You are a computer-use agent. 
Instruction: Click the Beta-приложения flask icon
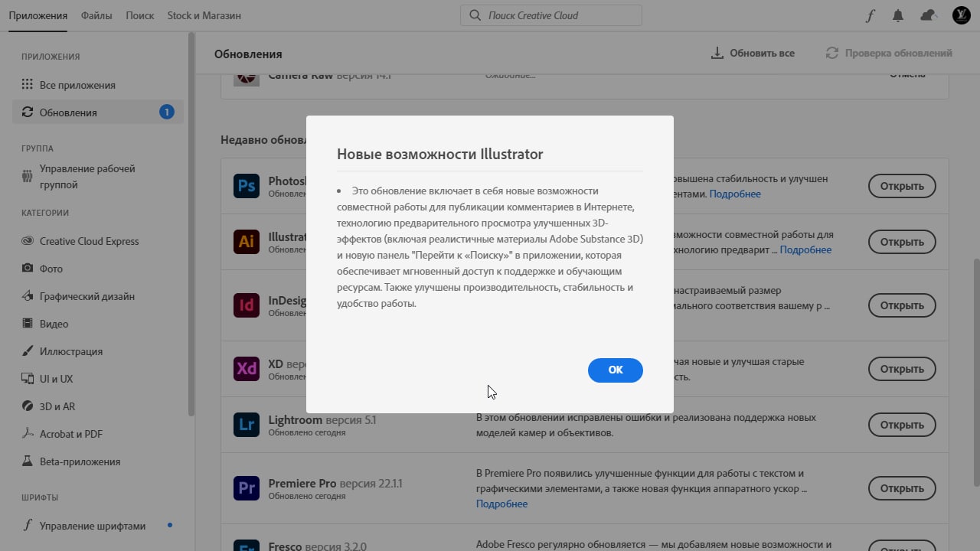click(x=28, y=461)
